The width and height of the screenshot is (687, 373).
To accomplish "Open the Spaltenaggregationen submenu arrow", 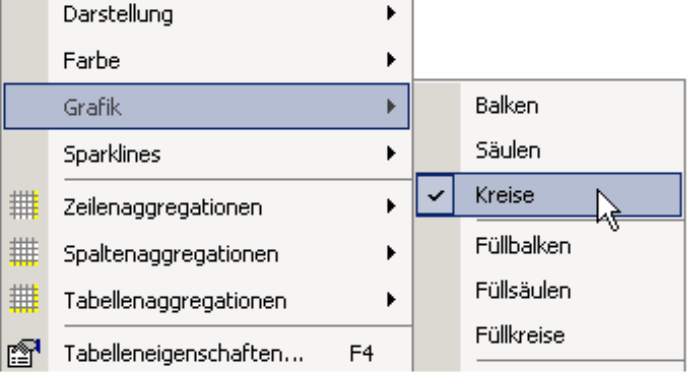I will (391, 253).
